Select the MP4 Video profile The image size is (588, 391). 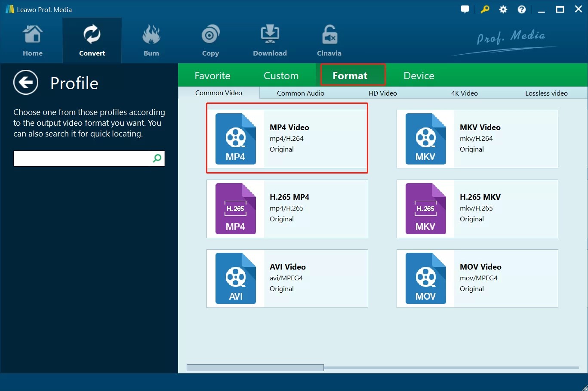(287, 138)
